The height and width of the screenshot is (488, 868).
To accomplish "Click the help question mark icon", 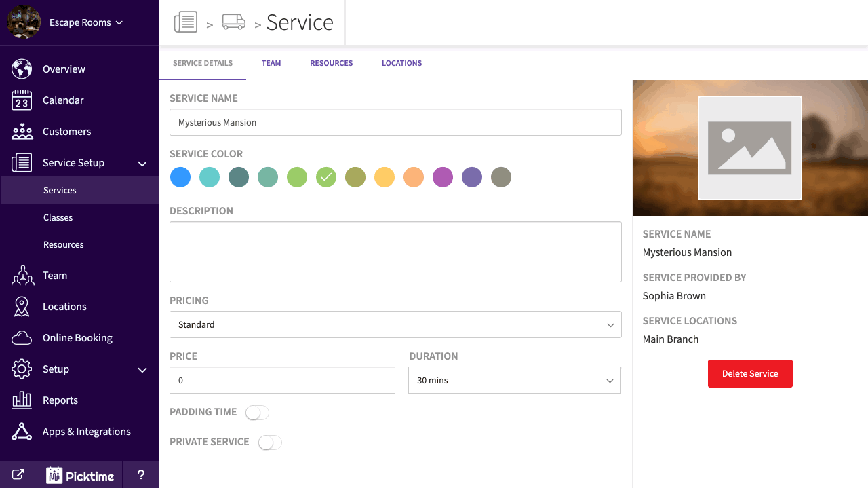I will [141, 475].
